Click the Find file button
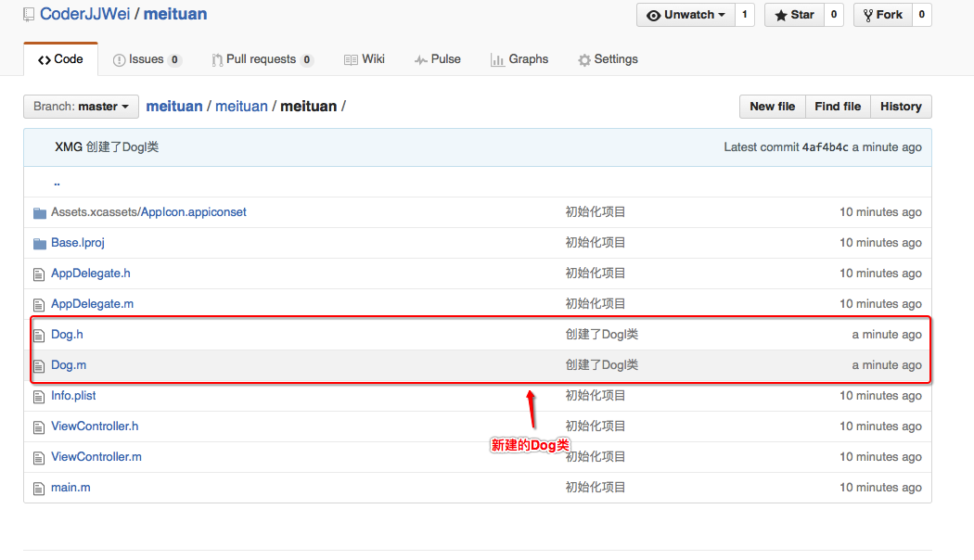This screenshot has width=974, height=560. pyautogui.click(x=838, y=107)
